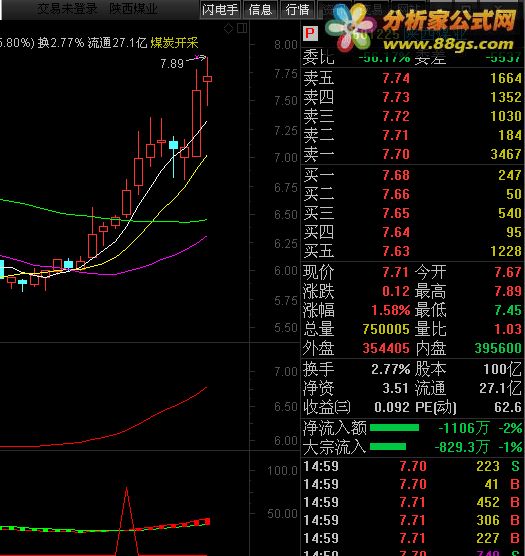This screenshot has height=556, width=525.
Task: Toggle the split-panel layout icon above chart
Action: [242, 28]
